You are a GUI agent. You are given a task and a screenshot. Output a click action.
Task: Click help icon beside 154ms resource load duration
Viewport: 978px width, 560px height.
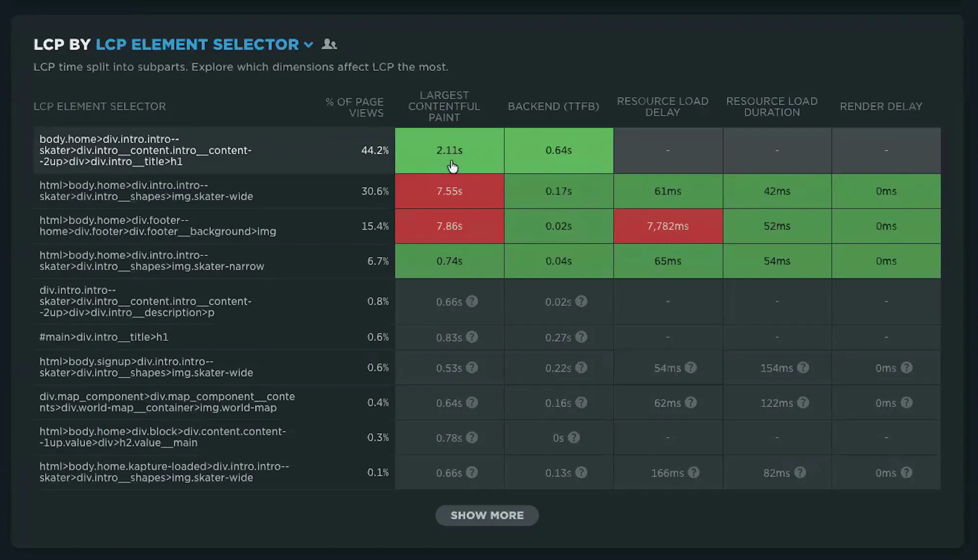[x=803, y=368]
